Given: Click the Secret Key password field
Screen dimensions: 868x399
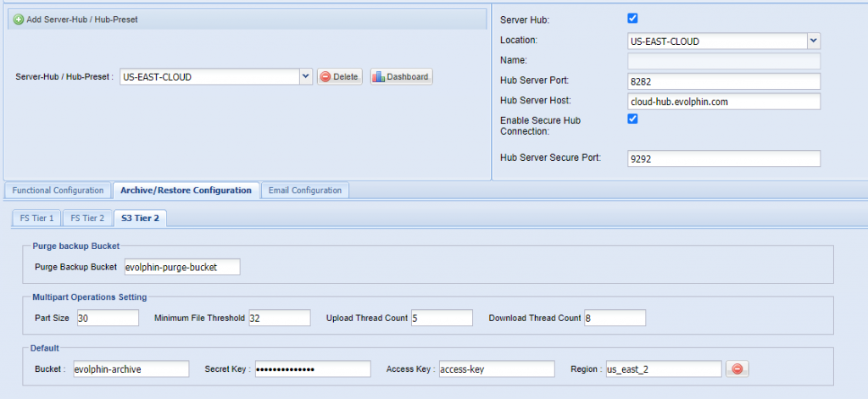Looking at the screenshot, I should pos(313,369).
